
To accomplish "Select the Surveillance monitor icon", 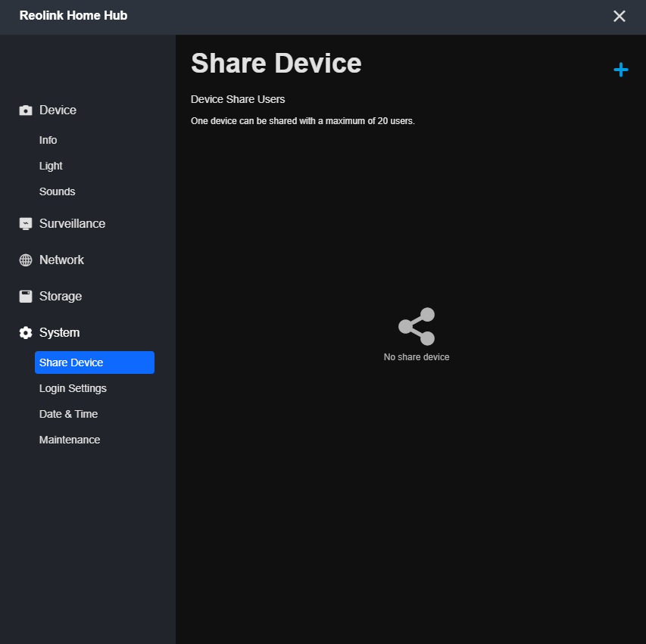I will coord(25,223).
